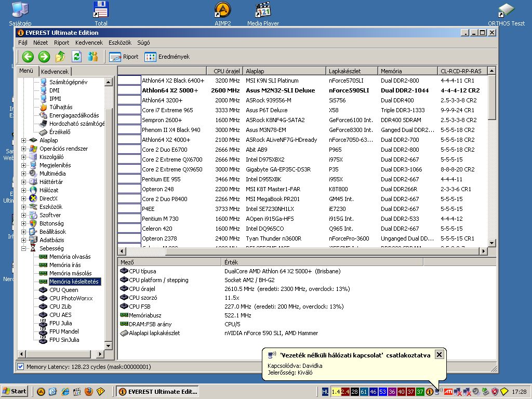Select CPU Queen benchmark icon
This screenshot has width=532, height=399.
coord(43,290)
